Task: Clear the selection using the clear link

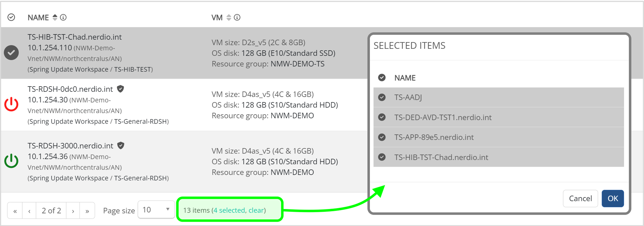Action: pyautogui.click(x=256, y=210)
